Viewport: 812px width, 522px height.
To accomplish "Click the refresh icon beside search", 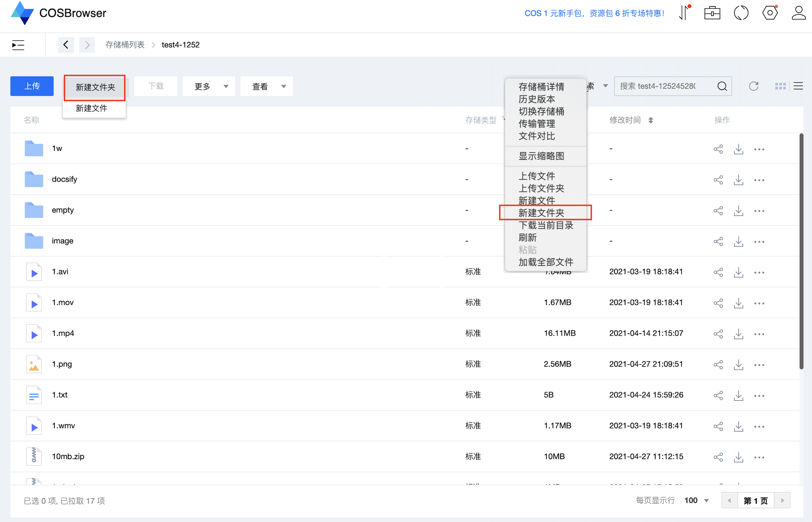I will click(x=753, y=86).
